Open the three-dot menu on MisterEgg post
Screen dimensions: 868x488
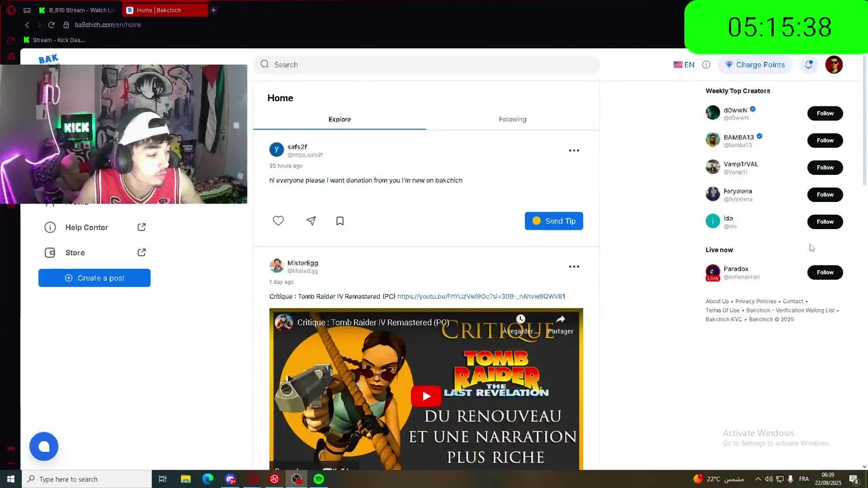coord(574,266)
